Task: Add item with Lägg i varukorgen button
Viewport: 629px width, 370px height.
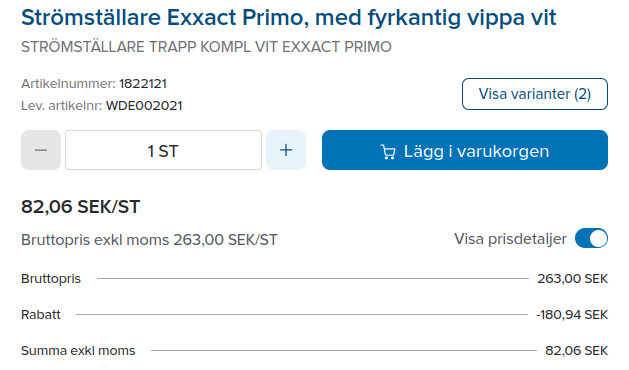Action: pos(465,150)
